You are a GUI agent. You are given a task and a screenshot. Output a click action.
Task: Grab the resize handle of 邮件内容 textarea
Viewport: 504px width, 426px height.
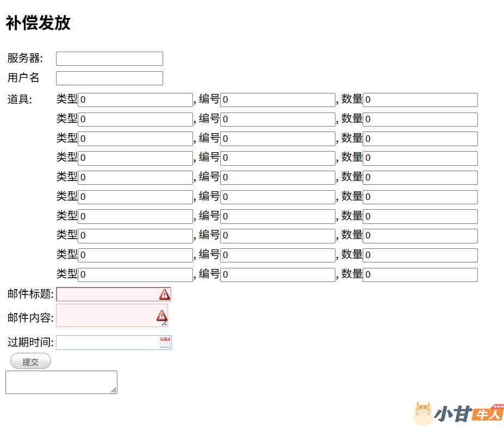click(x=165, y=324)
